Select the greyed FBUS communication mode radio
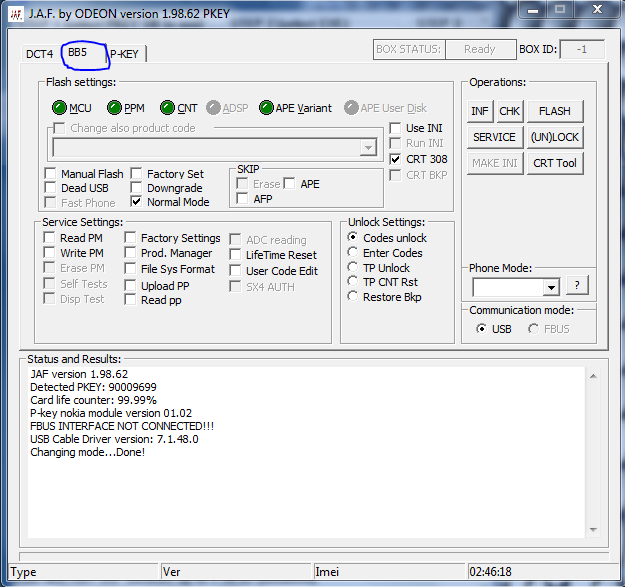Screen dimensions: 625x587 click(x=533, y=329)
